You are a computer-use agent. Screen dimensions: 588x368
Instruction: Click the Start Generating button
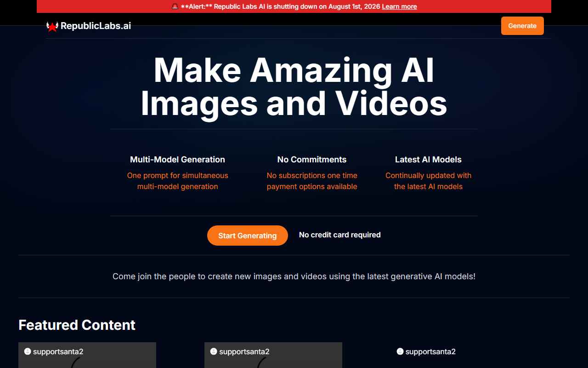point(248,236)
